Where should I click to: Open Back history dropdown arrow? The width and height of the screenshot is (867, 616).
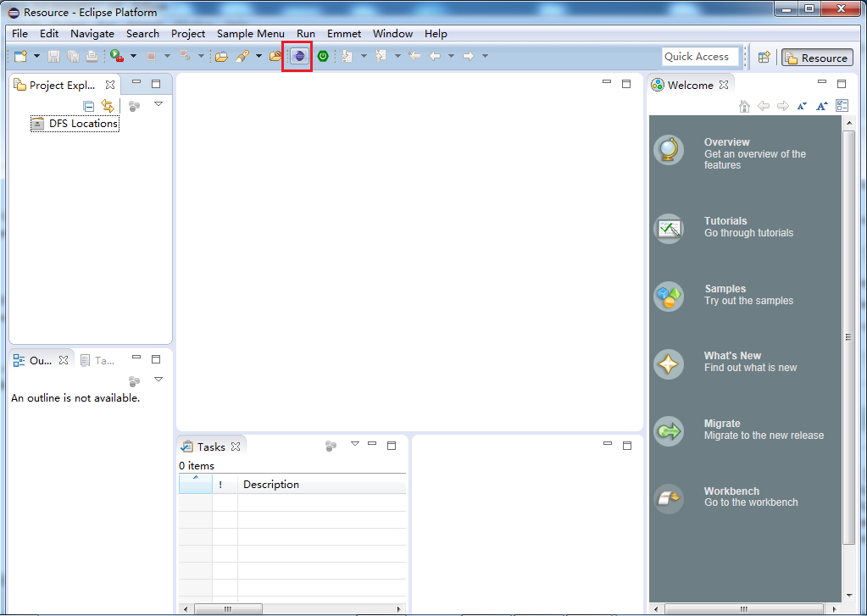tap(451, 56)
